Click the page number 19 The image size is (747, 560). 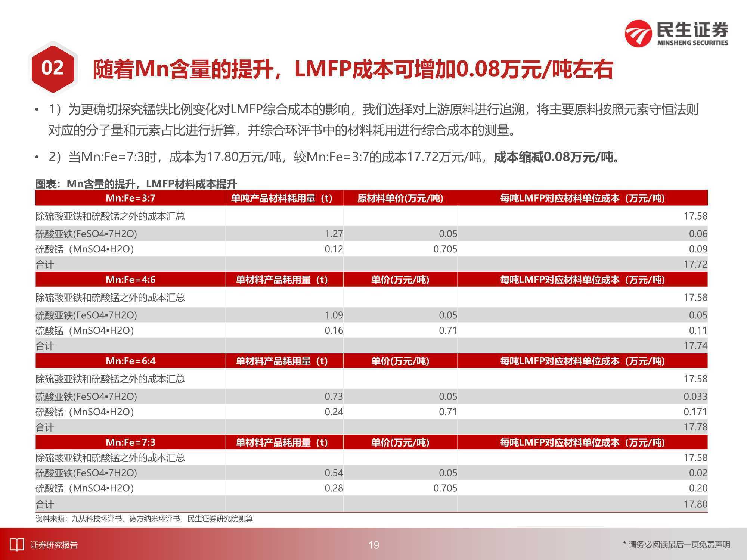pos(374,545)
